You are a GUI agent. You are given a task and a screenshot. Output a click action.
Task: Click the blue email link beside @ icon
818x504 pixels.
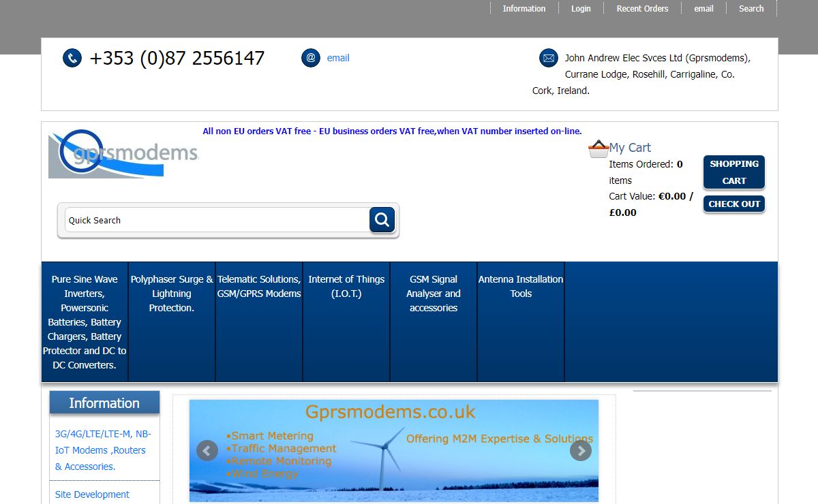338,58
